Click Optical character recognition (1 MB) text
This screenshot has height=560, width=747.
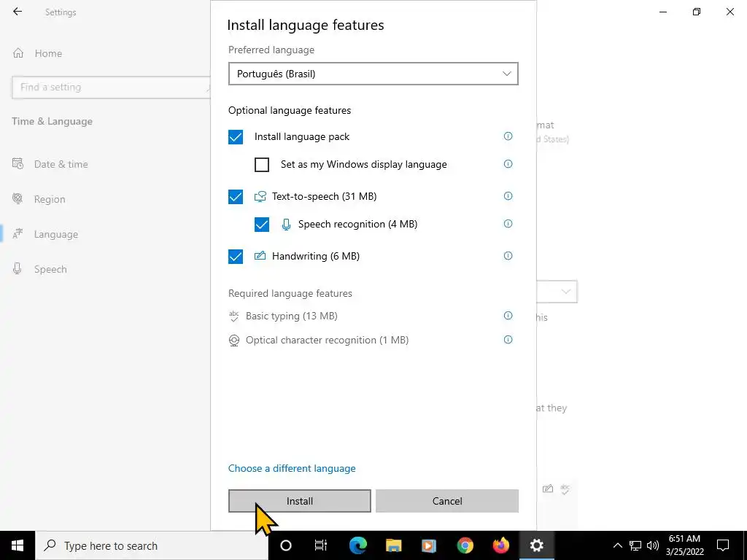327,340
